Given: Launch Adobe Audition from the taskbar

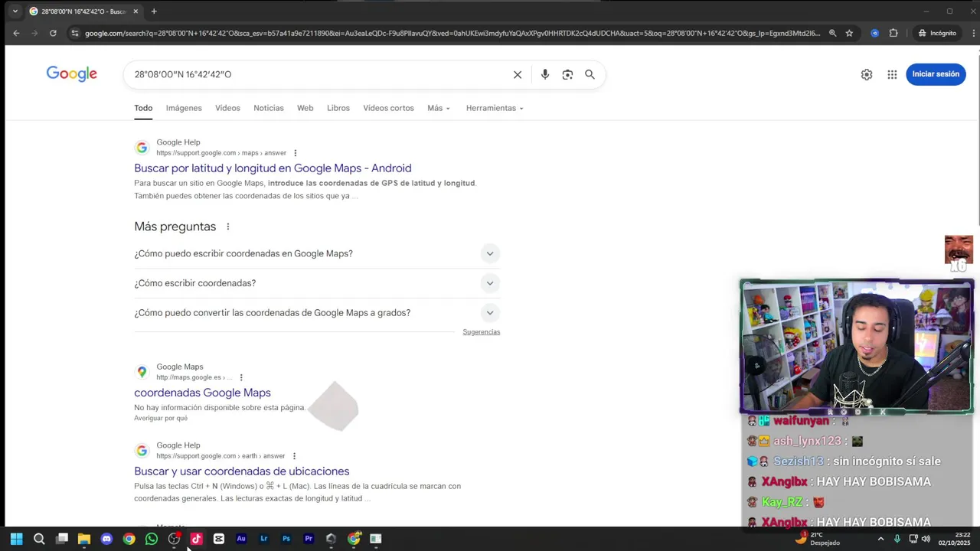Looking at the screenshot, I should click(x=241, y=539).
